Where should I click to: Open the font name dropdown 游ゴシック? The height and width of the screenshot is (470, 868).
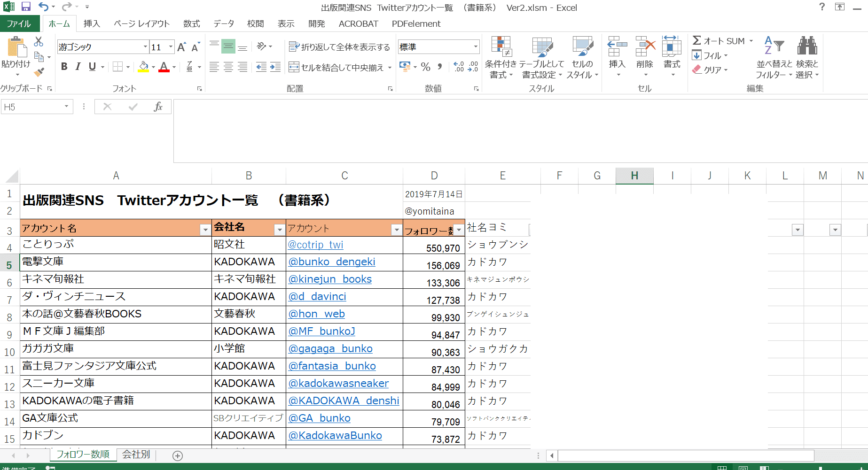(145, 47)
